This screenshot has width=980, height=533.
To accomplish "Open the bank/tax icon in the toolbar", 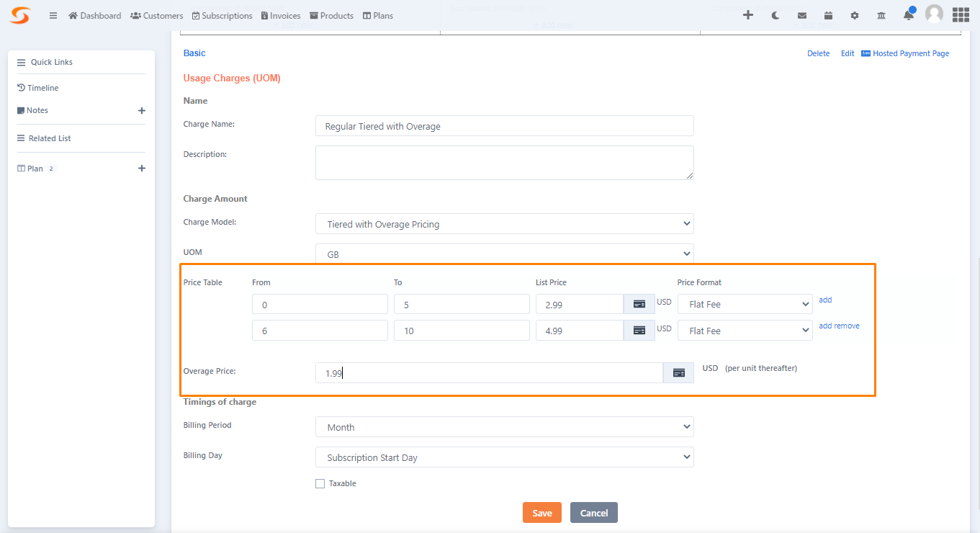I will tap(881, 14).
